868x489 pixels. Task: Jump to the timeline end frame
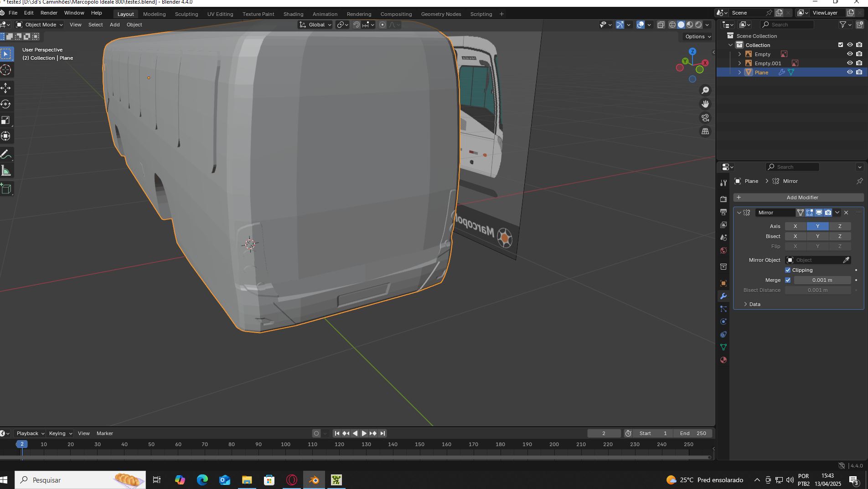(383, 433)
